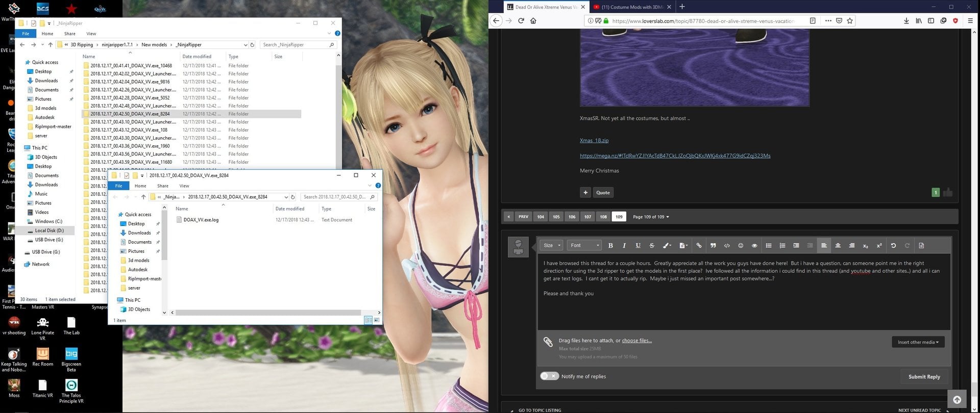Open the paste options dropdown in editor
Viewport: 980px width, 413px height.
[683, 246]
